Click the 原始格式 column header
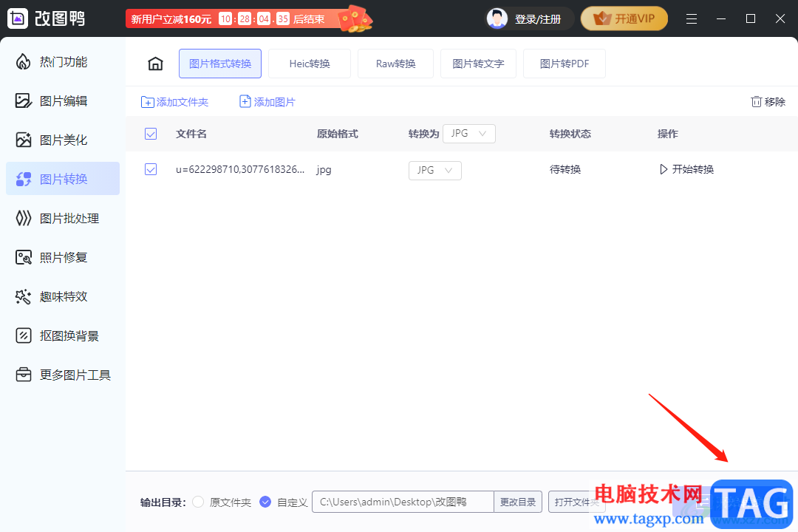798x532 pixels. [337, 134]
